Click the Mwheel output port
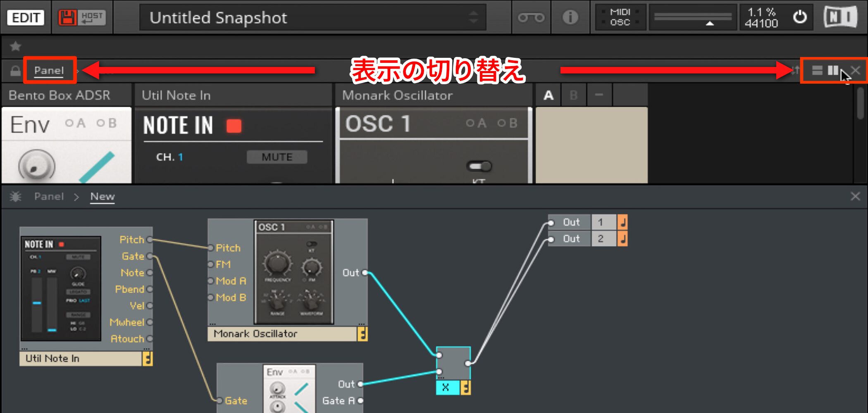The image size is (868, 413). 150,322
